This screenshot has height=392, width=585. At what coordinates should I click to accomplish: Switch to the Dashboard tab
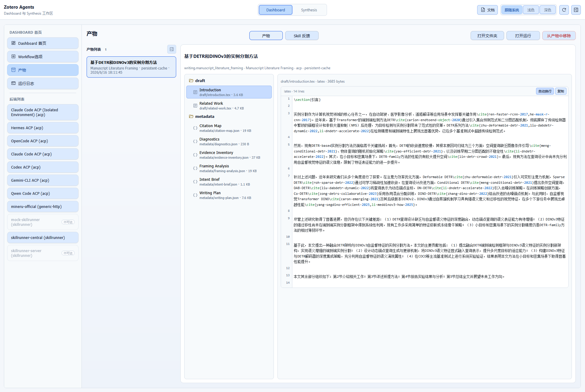pyautogui.click(x=275, y=10)
